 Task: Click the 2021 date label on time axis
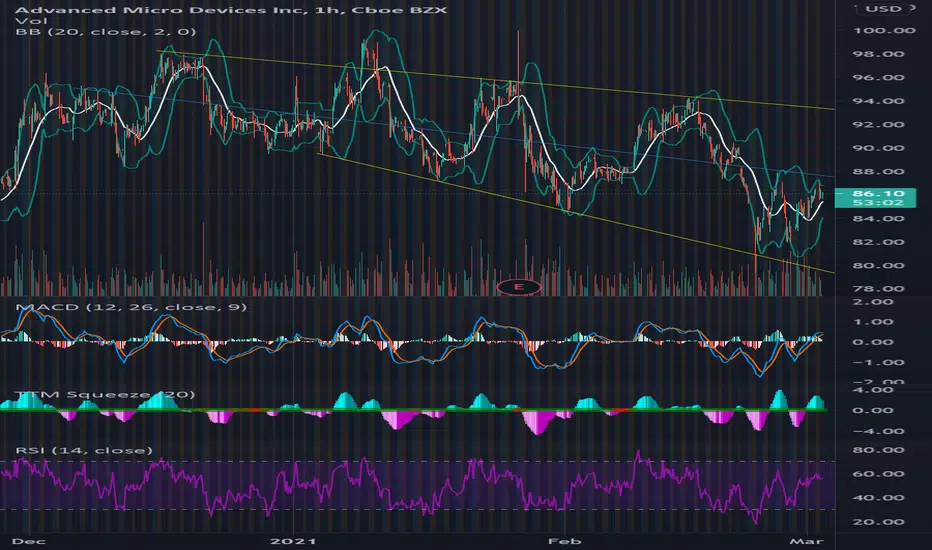click(293, 541)
